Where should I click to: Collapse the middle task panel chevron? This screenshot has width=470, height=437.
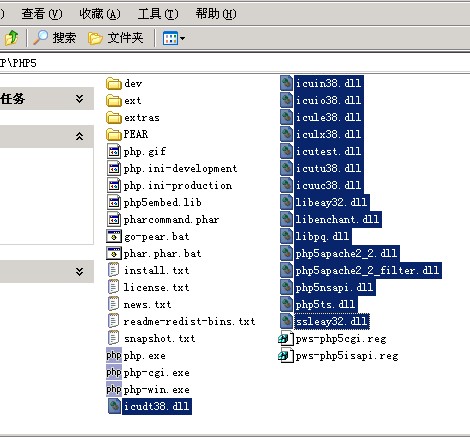pos(79,136)
